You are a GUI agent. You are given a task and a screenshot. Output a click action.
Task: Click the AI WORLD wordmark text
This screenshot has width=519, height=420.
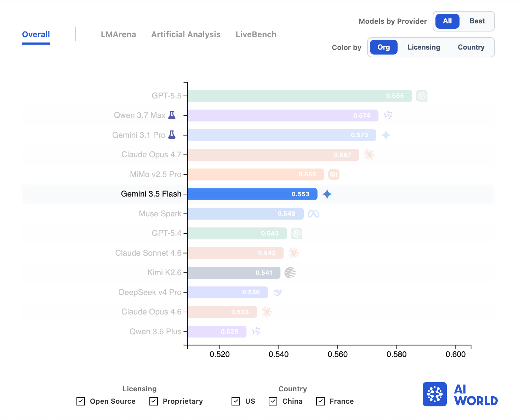click(x=476, y=395)
